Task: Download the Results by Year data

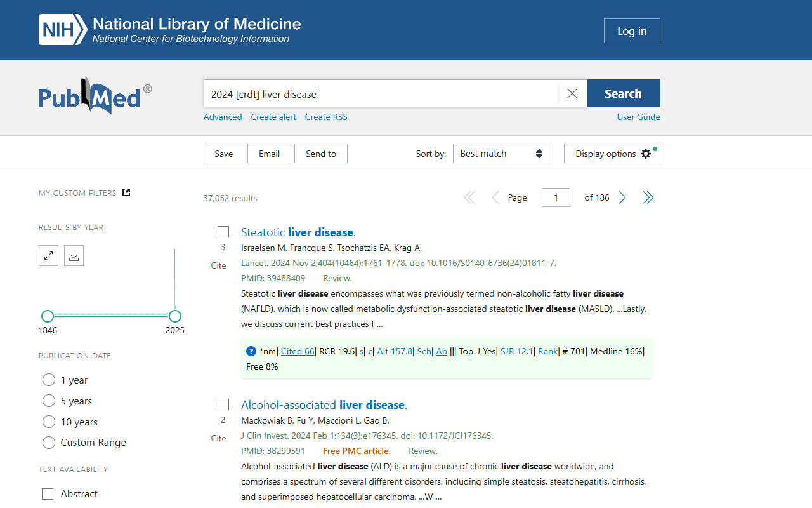Action: coord(74,255)
